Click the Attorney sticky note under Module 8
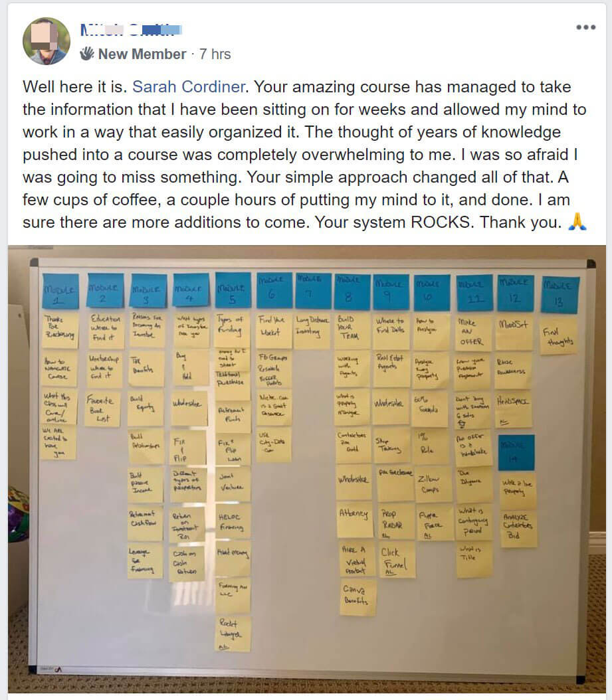The height and width of the screenshot is (700, 612). (355, 521)
